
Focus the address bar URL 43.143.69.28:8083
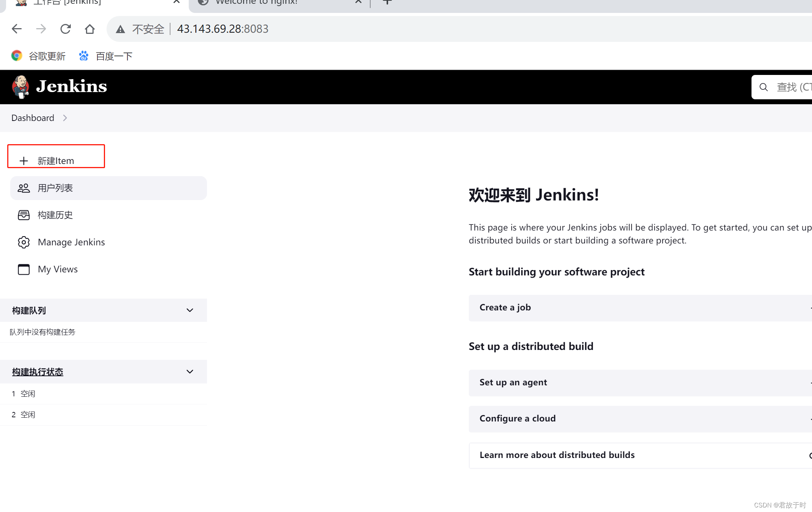223,29
